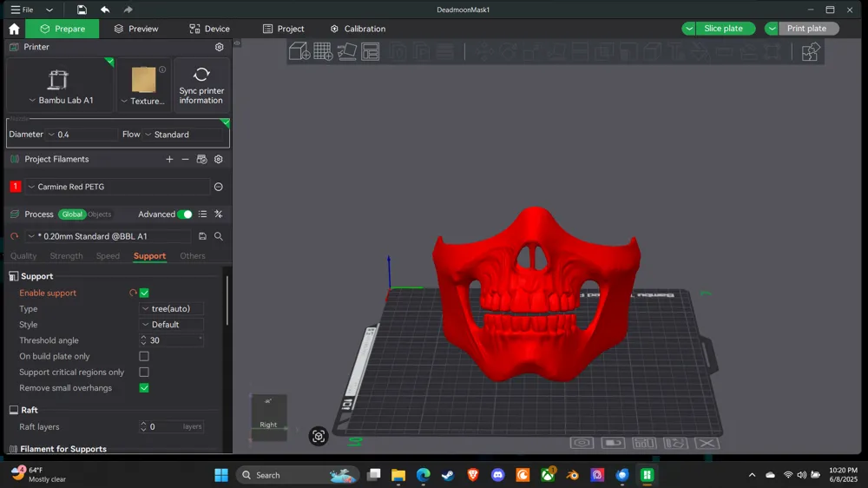The height and width of the screenshot is (488, 868).
Task: Add a new filament with plus icon
Action: pyautogui.click(x=169, y=160)
